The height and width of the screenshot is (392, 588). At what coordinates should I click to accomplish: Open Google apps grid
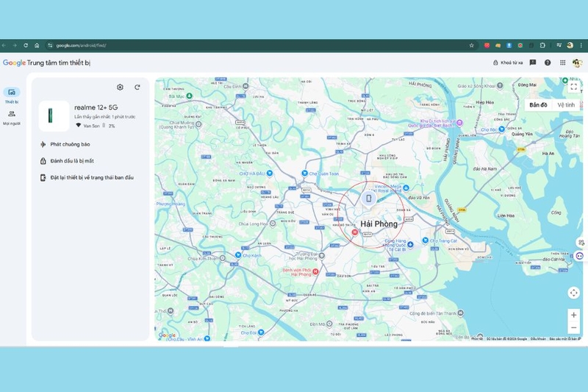click(562, 63)
